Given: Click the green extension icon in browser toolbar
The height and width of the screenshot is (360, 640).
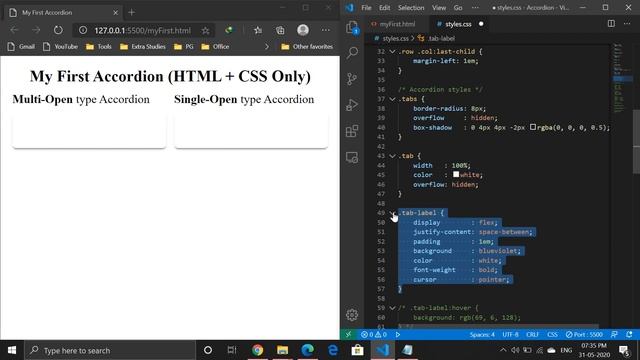Looking at the screenshot, I should coord(229,30).
